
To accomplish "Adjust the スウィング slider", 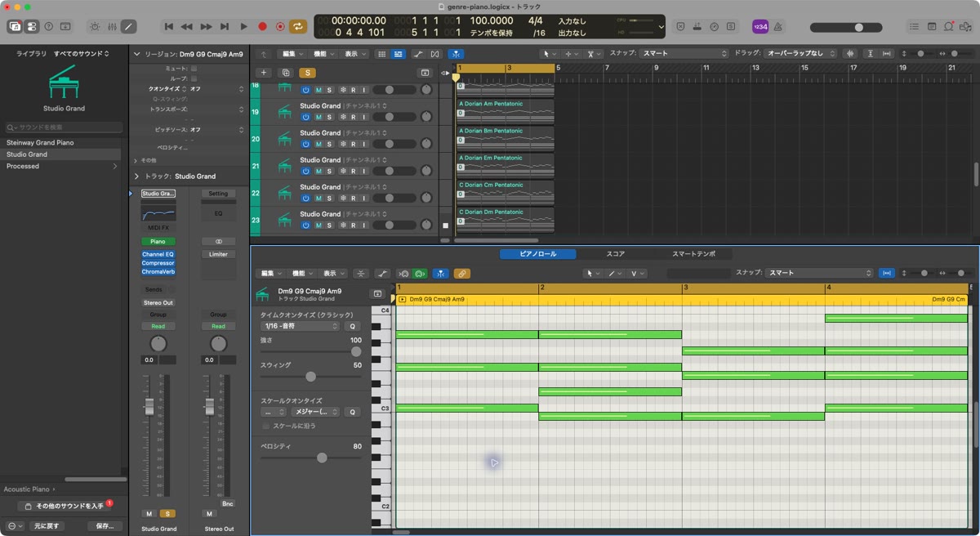I will [310, 377].
